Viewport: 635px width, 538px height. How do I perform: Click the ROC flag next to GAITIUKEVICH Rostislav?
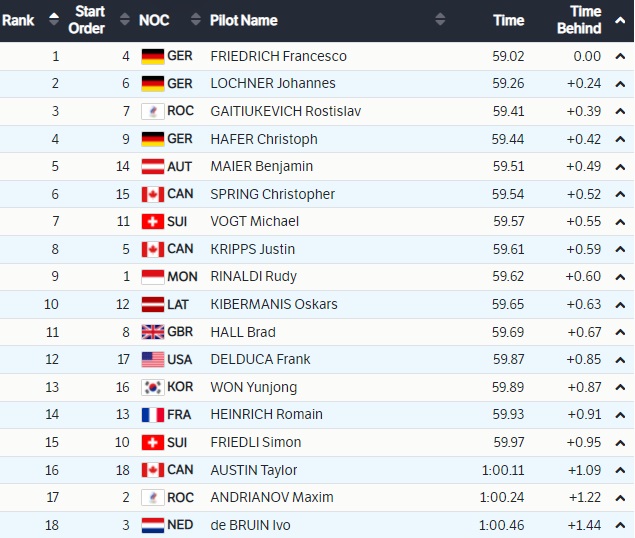coord(153,111)
